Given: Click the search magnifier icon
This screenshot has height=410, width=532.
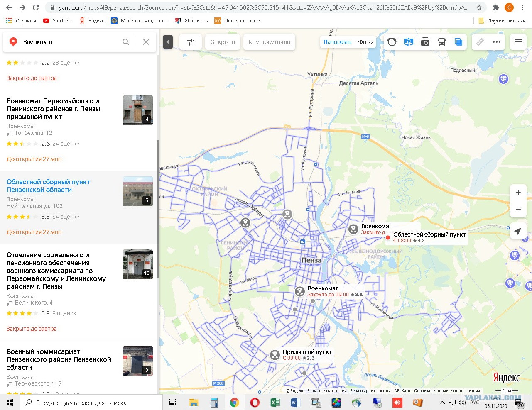Looking at the screenshot, I should coord(126,42).
